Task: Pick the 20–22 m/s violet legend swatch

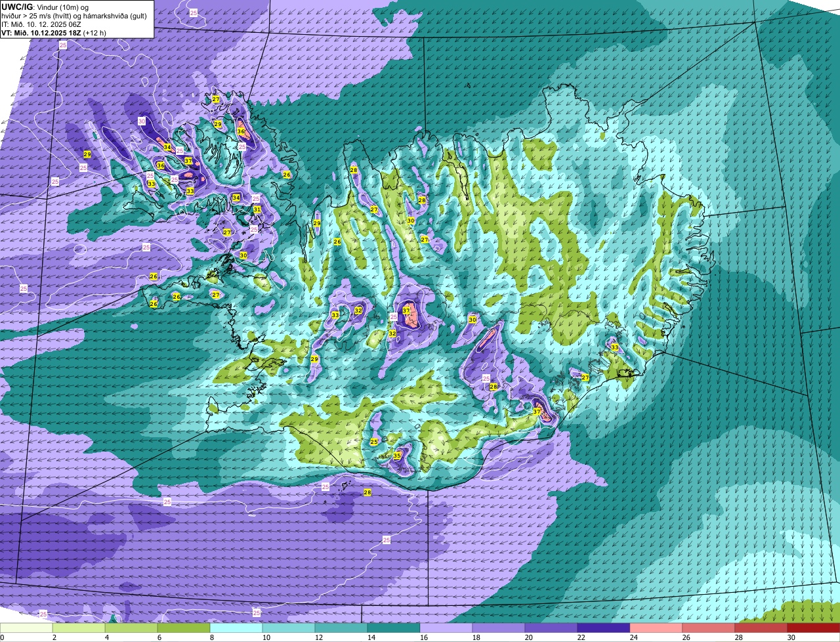Action: click(551, 628)
